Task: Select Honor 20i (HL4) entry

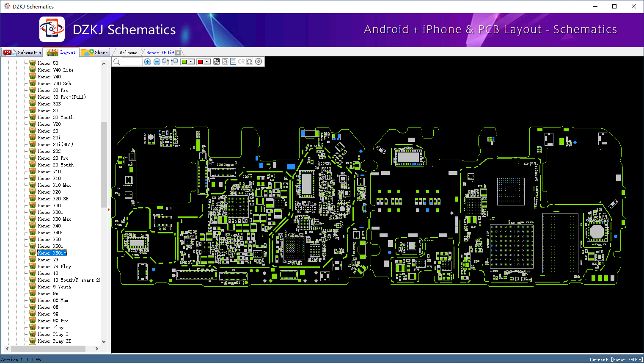Action: pos(55,144)
